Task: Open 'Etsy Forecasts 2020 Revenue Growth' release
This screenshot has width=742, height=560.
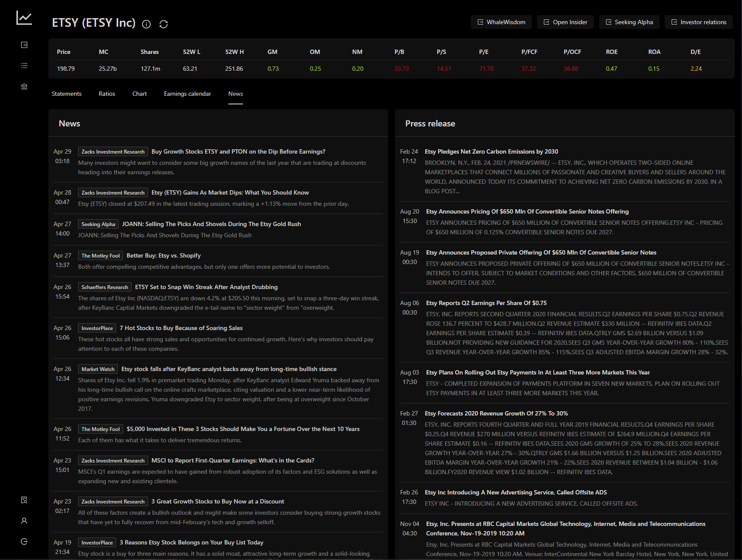Action: [496, 413]
